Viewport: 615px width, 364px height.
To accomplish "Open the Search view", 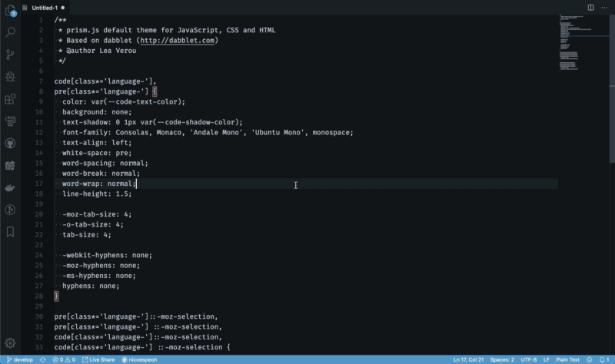I will [11, 32].
